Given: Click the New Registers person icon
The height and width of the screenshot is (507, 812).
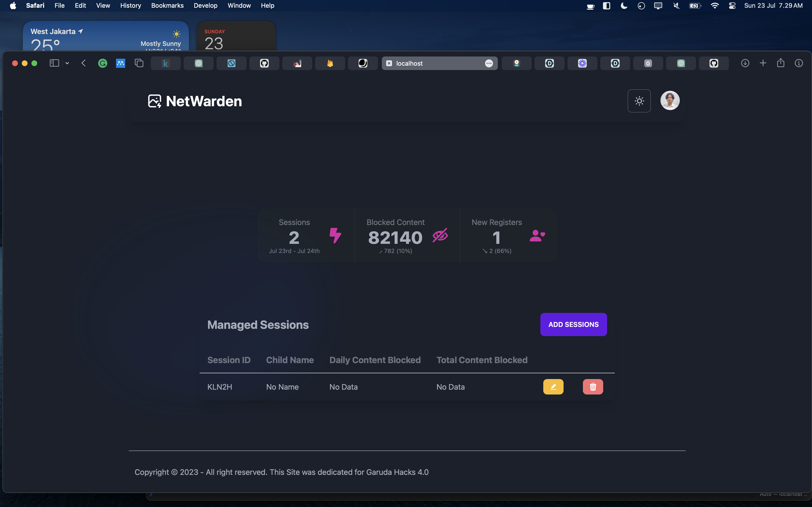Looking at the screenshot, I should (537, 236).
